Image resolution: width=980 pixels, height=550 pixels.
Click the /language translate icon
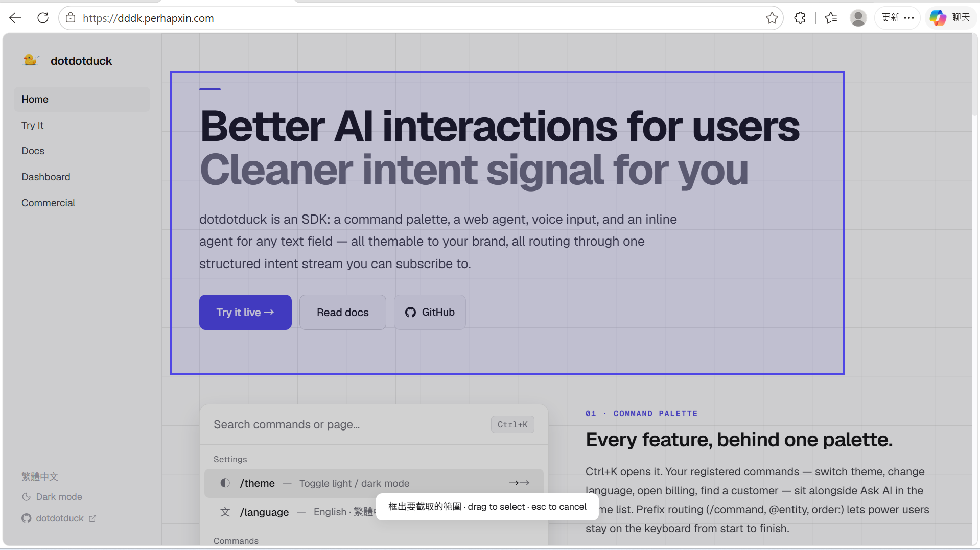pyautogui.click(x=225, y=512)
